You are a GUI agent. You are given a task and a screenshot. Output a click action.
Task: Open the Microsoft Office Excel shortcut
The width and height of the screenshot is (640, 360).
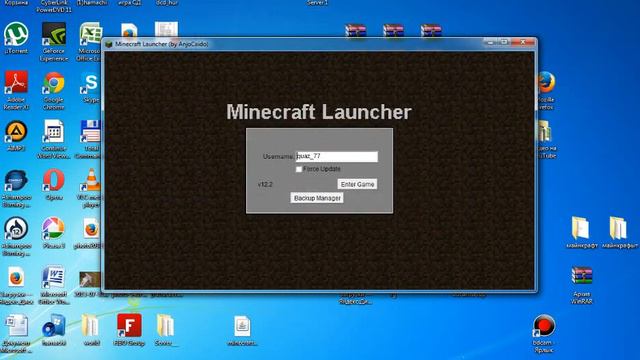coord(91,35)
